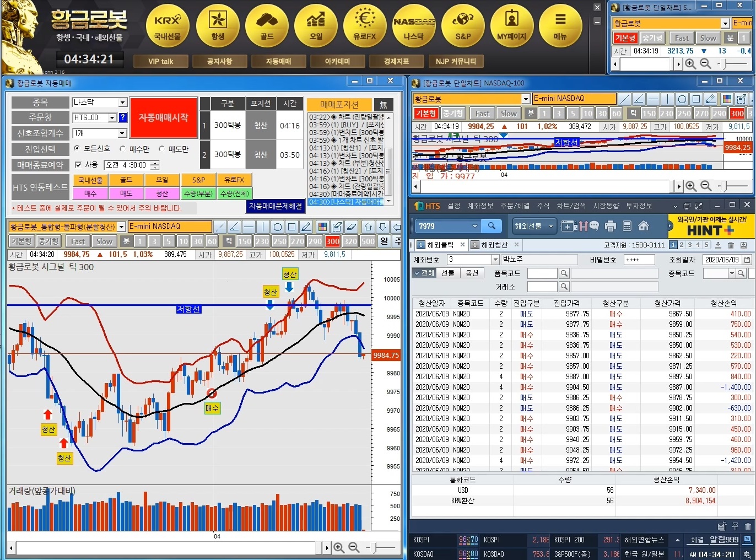Image resolution: width=756 pixels, height=560 pixels.
Task: Open the 골드 gold bars icon
Action: pos(267,25)
